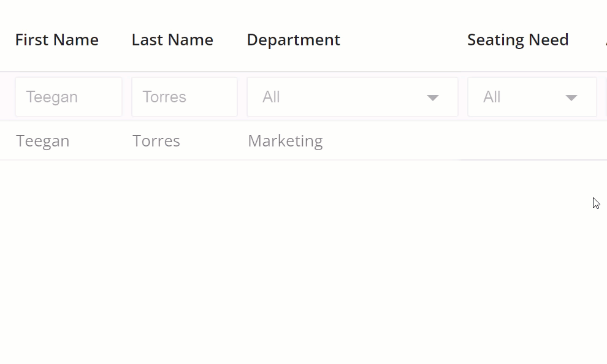Image resolution: width=607 pixels, height=364 pixels.
Task: Click the Department dropdown chevron icon
Action: [433, 97]
